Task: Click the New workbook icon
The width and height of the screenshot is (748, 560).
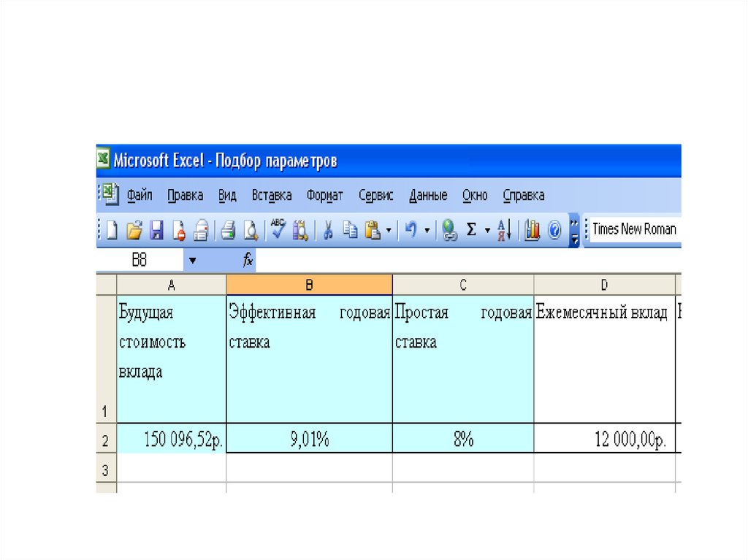Action: [x=112, y=231]
